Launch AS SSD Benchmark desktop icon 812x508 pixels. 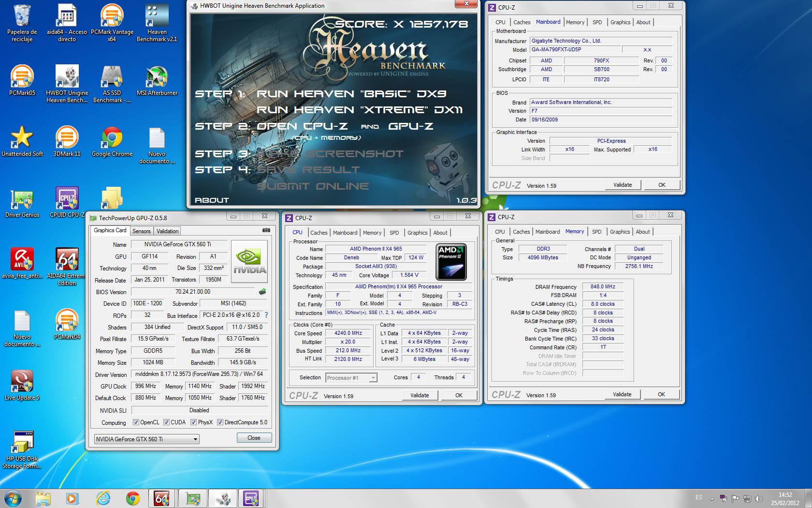click(x=112, y=84)
